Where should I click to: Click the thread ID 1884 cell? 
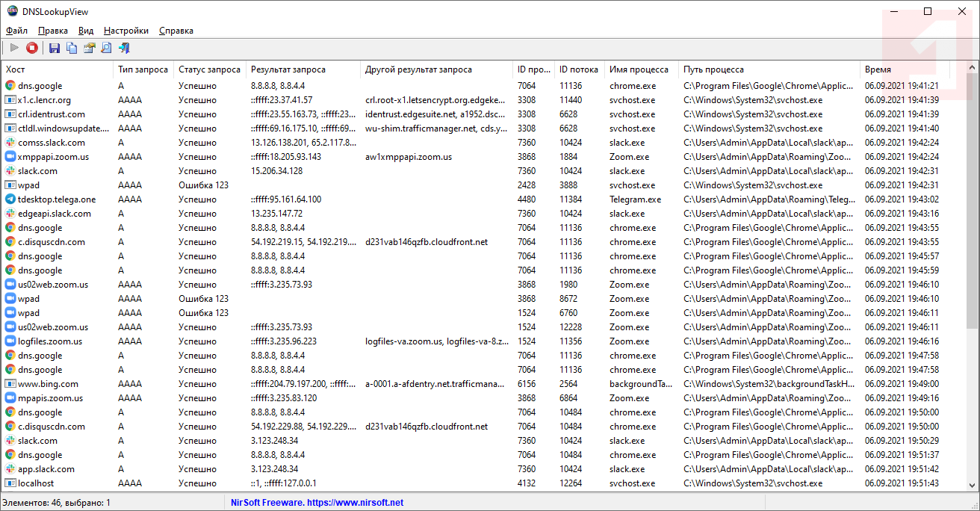pyautogui.click(x=568, y=157)
